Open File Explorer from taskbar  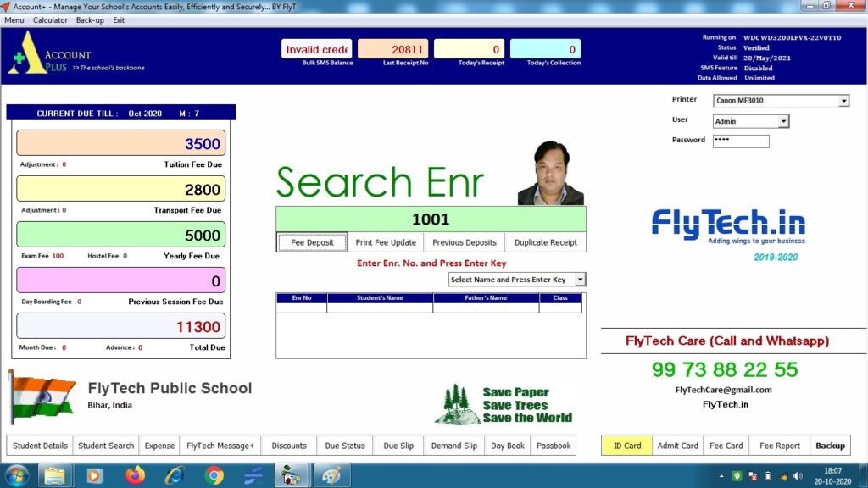click(54, 476)
